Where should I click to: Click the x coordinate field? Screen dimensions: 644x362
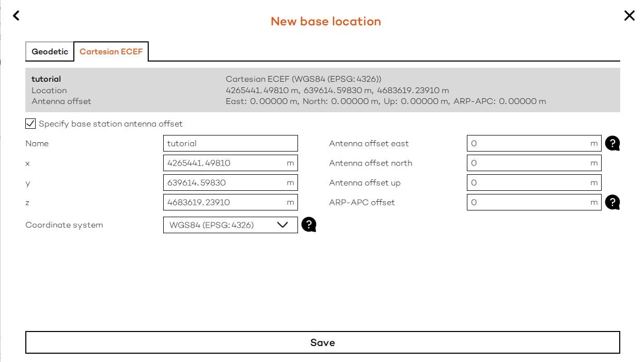pyautogui.click(x=225, y=163)
